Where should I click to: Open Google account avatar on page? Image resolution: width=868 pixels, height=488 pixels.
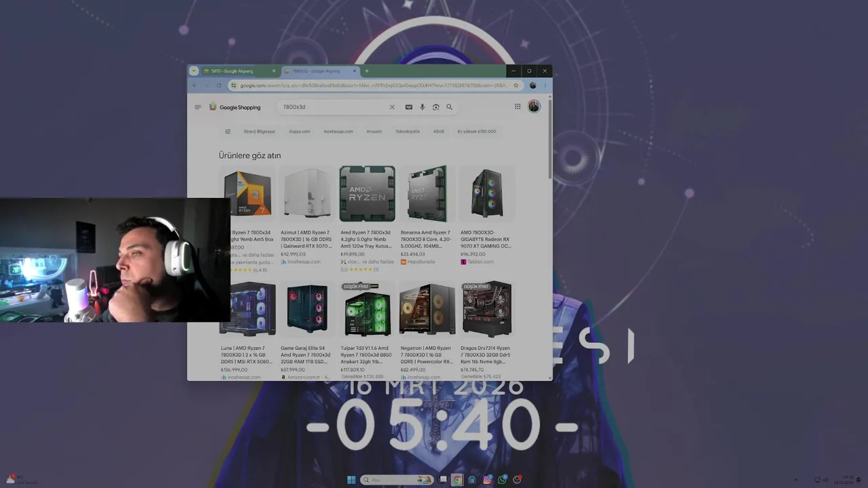click(534, 106)
